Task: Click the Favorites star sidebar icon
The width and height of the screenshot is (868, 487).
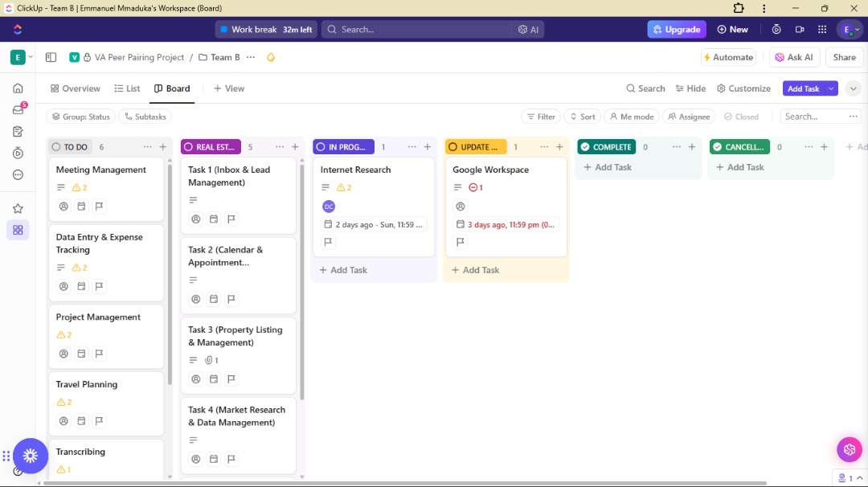Action: [18, 209]
